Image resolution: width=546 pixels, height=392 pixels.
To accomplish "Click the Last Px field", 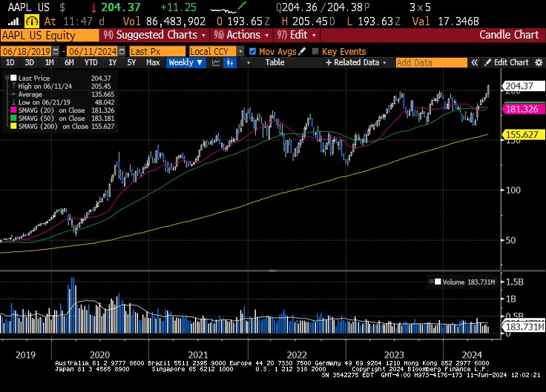I will coord(157,51).
